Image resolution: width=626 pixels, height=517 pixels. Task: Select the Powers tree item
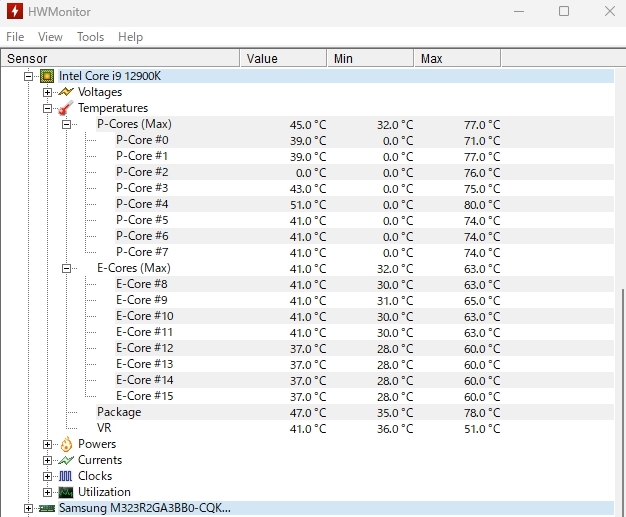click(x=97, y=444)
